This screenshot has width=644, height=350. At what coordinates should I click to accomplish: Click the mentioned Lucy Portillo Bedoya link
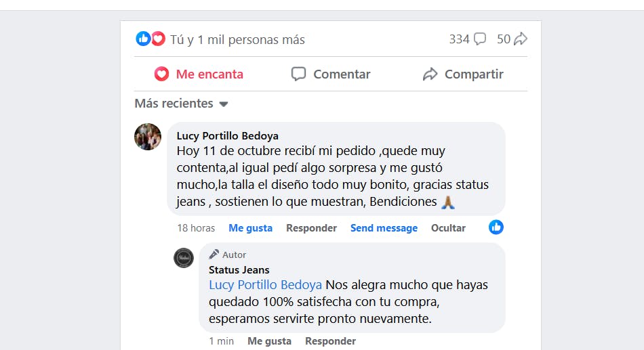pyautogui.click(x=265, y=285)
